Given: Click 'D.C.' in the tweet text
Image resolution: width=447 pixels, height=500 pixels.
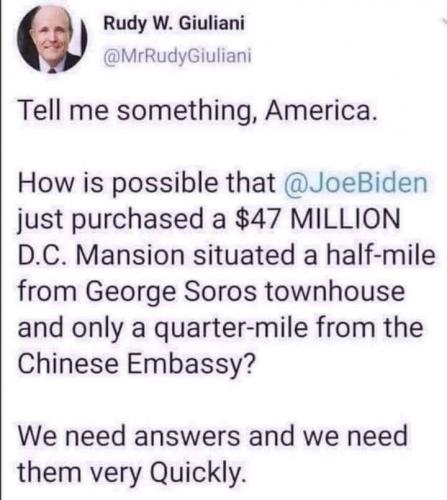Looking at the screenshot, I should 44,255.
